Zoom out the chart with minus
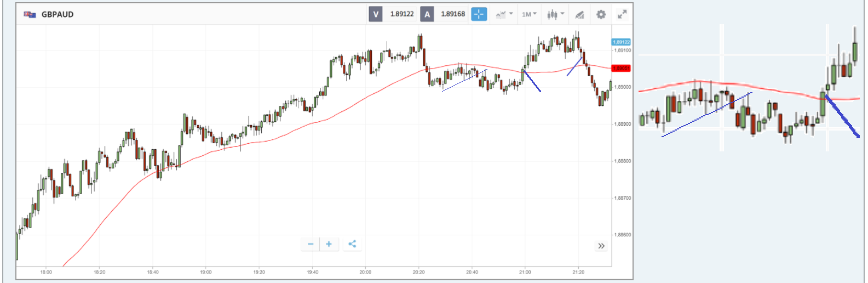868x283 pixels. point(311,244)
